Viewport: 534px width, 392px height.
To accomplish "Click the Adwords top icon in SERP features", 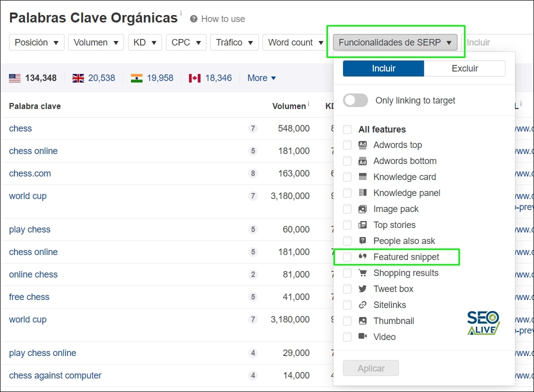I will point(361,145).
